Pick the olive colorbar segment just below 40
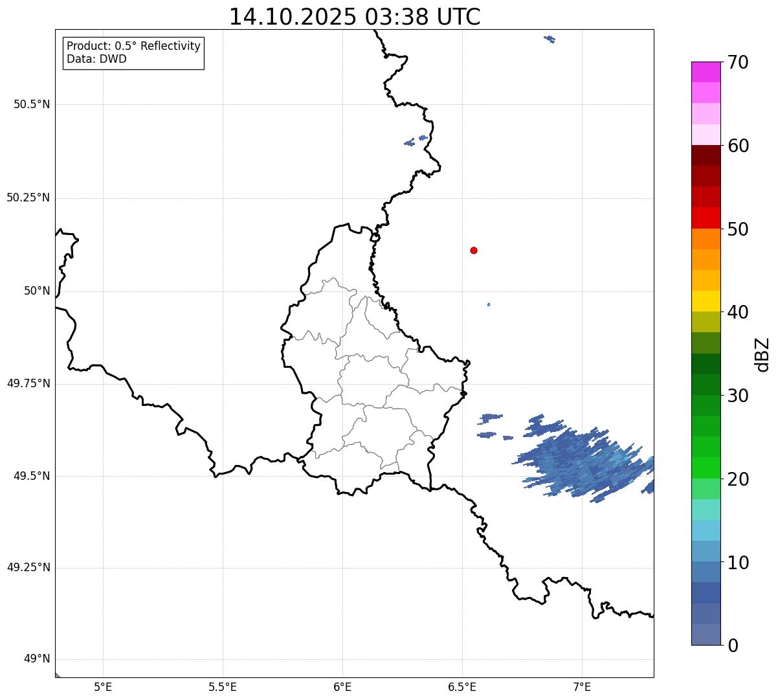The image size is (778, 700). click(706, 322)
